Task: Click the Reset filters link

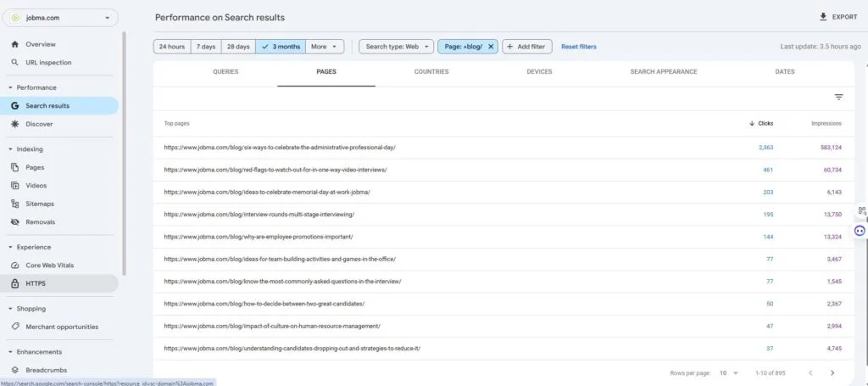Action: (579, 47)
